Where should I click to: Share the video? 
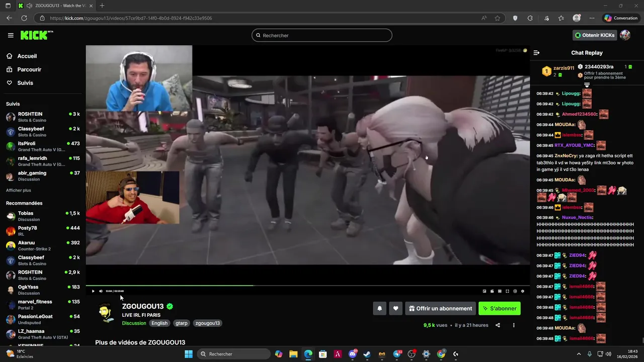(498, 325)
